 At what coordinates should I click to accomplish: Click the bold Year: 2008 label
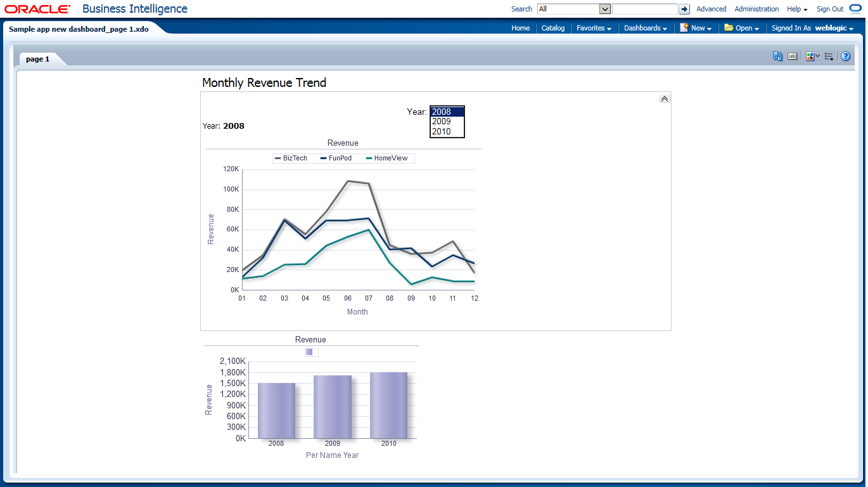[223, 126]
